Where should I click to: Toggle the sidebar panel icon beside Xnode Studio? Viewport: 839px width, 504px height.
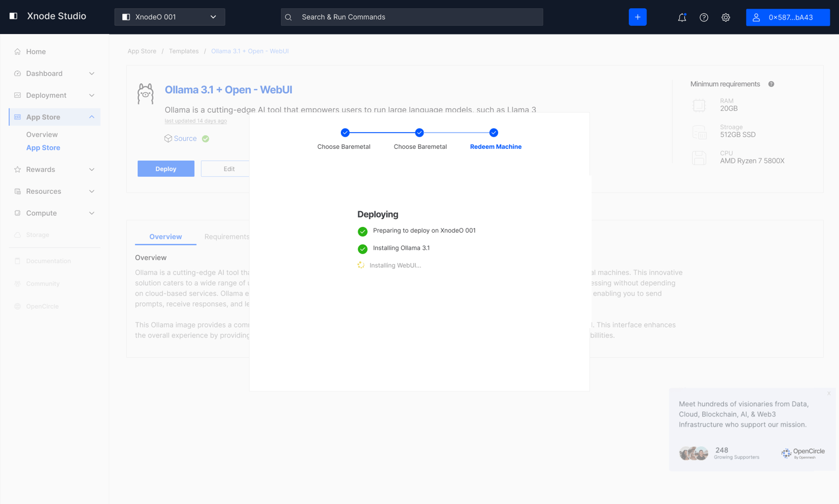point(14,16)
